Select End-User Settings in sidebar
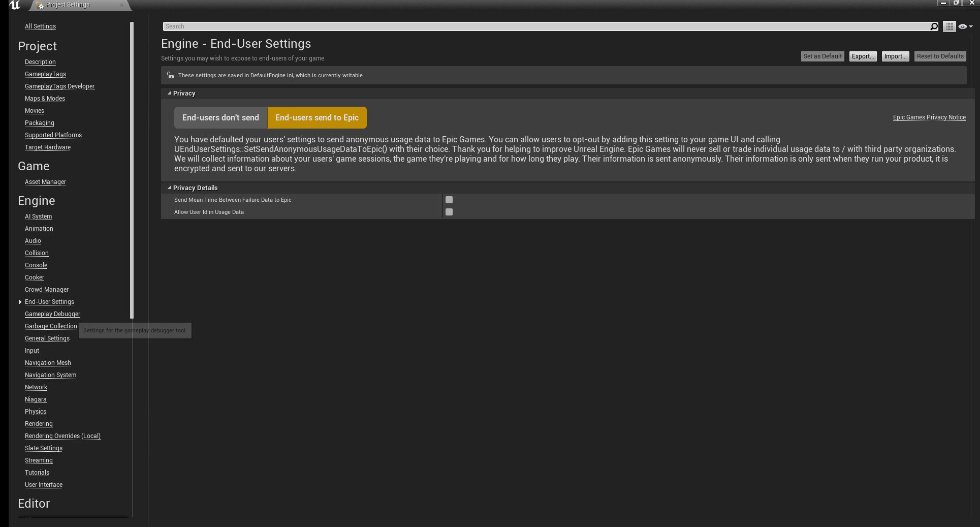 point(49,302)
